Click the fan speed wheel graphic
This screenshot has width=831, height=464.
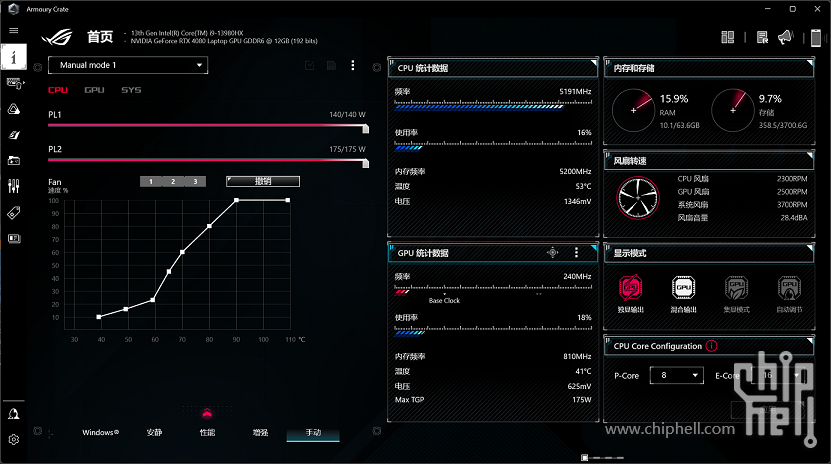[x=638, y=198]
